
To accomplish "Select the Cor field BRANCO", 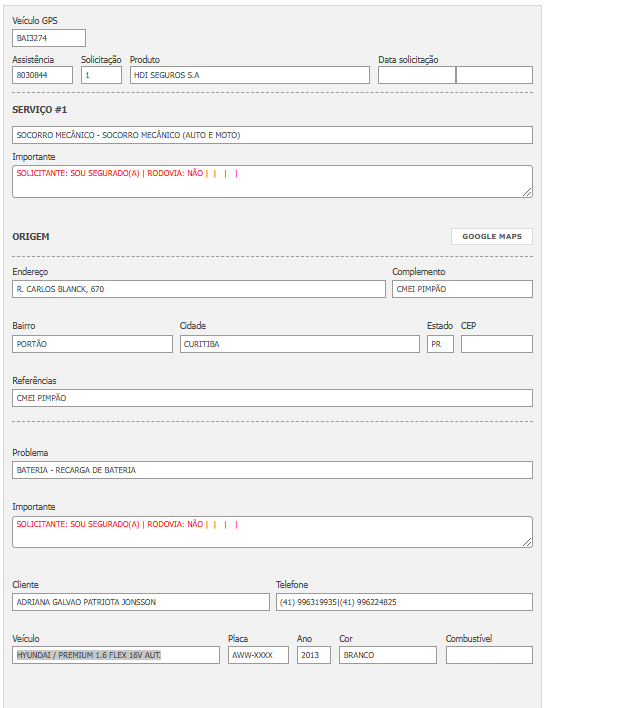I will point(388,655).
